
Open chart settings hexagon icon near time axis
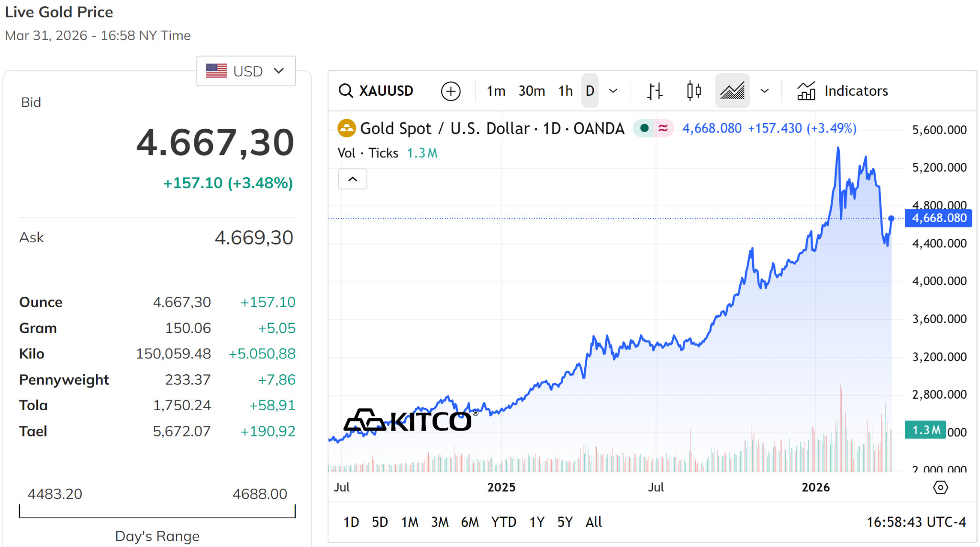click(940, 487)
